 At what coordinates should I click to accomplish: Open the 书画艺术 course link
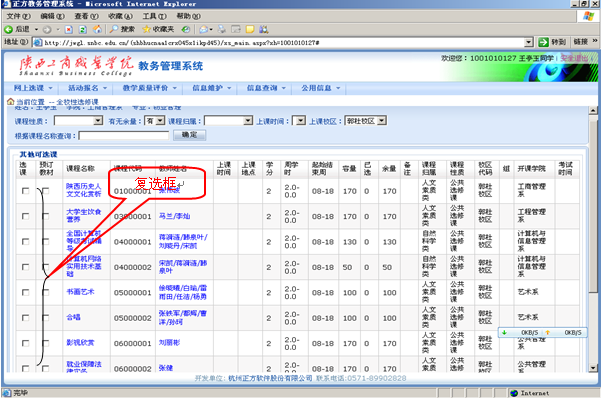[80, 292]
